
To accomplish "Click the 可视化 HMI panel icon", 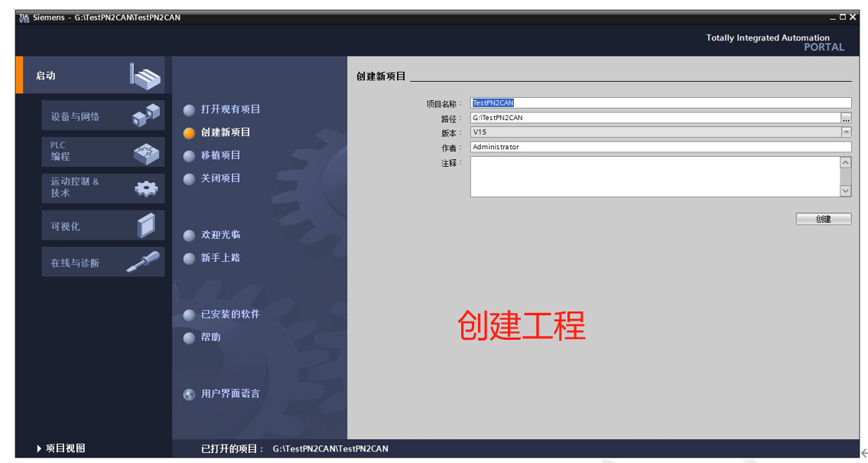I will [x=146, y=226].
